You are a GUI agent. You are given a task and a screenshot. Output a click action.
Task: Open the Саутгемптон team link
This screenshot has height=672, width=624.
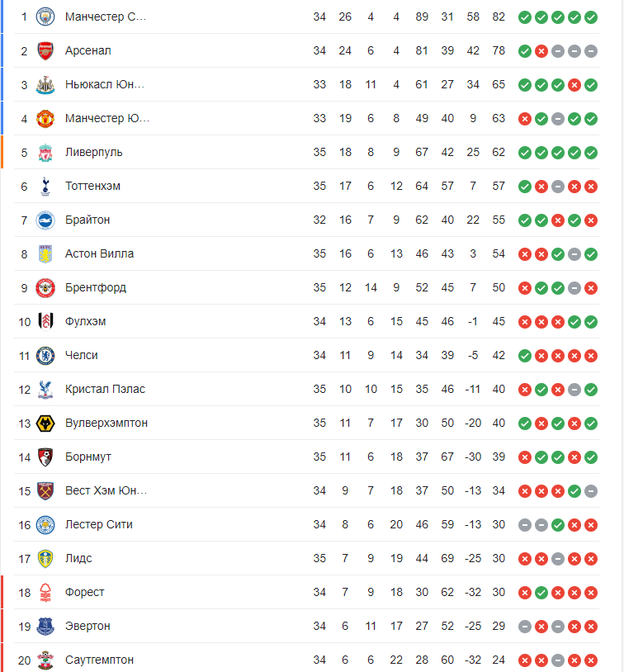(x=99, y=660)
